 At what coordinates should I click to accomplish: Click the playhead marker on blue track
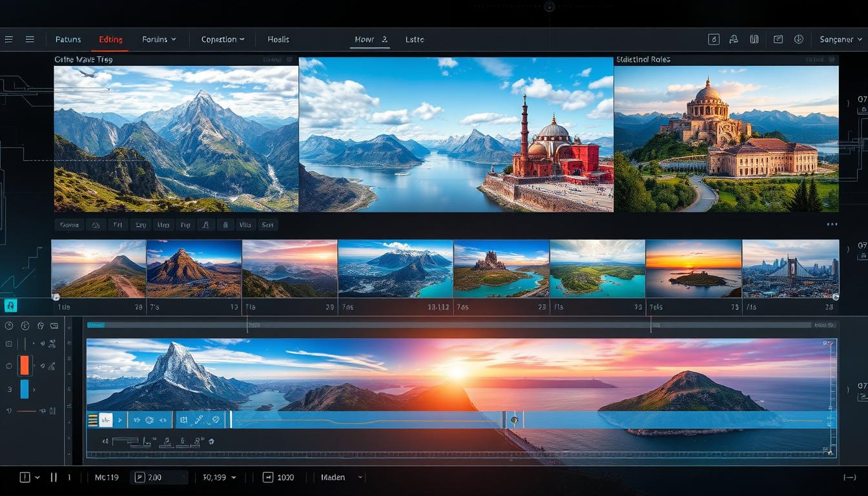click(514, 420)
